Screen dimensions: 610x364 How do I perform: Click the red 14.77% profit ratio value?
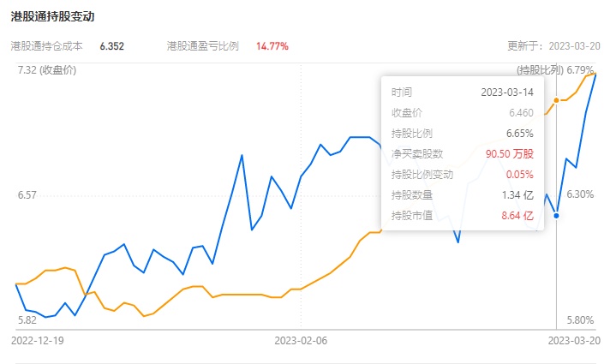(x=272, y=46)
